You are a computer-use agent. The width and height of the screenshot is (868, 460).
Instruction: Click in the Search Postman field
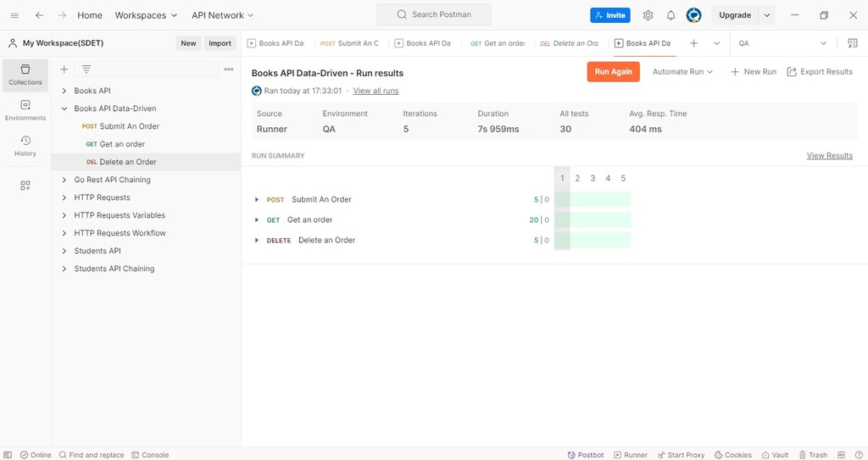click(x=434, y=15)
